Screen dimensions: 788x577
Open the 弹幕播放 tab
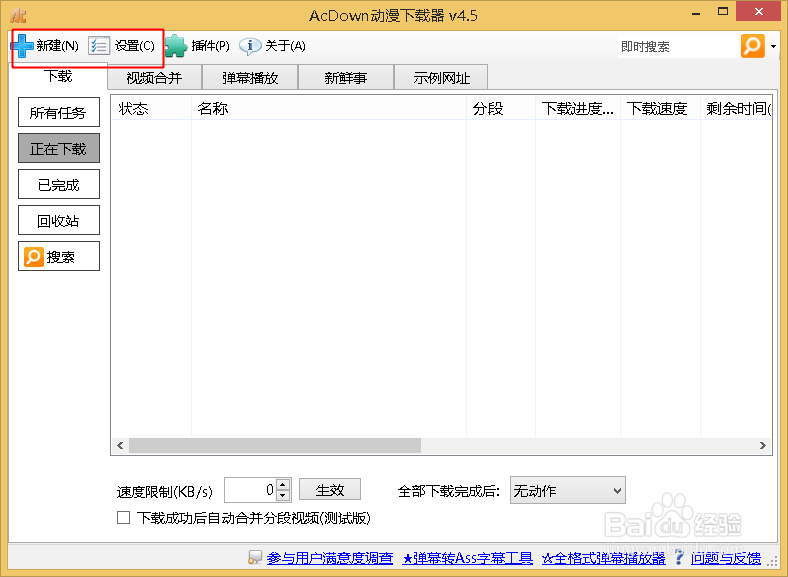click(x=250, y=77)
